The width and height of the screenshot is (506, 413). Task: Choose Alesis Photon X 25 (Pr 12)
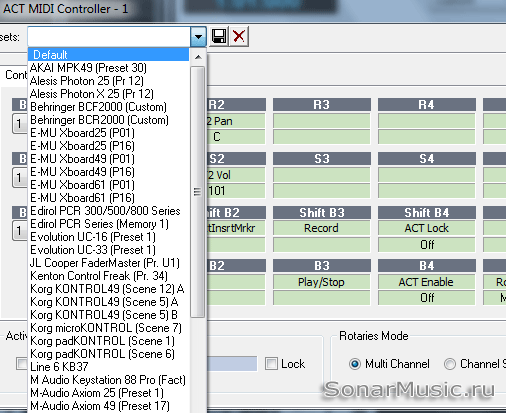[108, 94]
